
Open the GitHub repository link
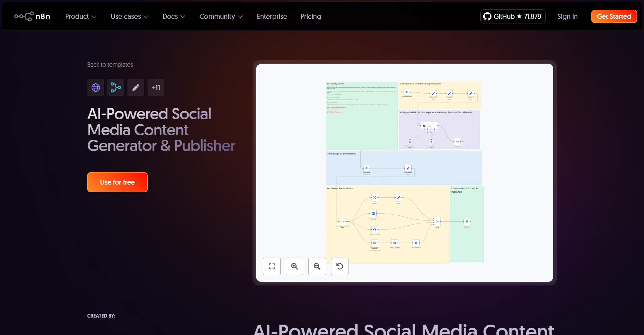click(513, 16)
